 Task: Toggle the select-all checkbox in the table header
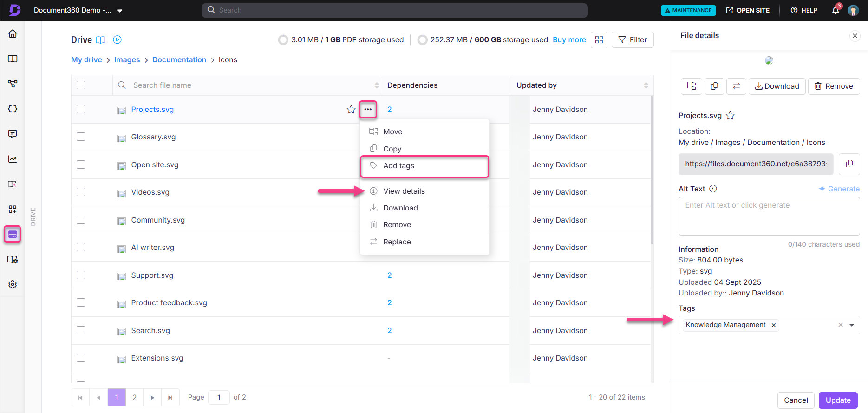pos(81,85)
